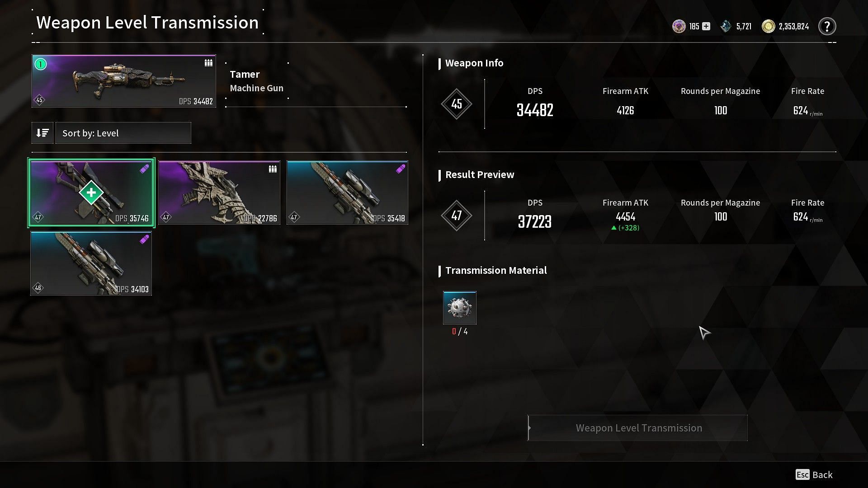Click the currency coin icon top right
Image resolution: width=868 pixels, height=488 pixels.
[x=769, y=26]
